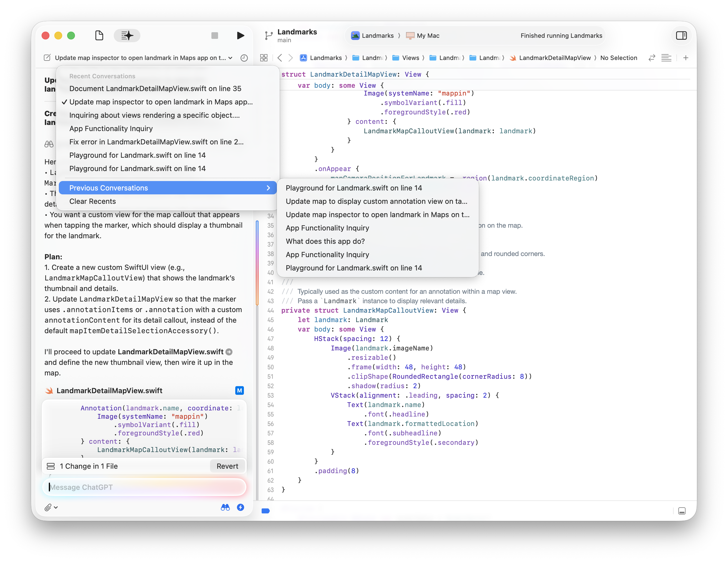This screenshot has width=728, height=562.
Task: Toggle the debug area at bottom right
Action: tap(682, 511)
